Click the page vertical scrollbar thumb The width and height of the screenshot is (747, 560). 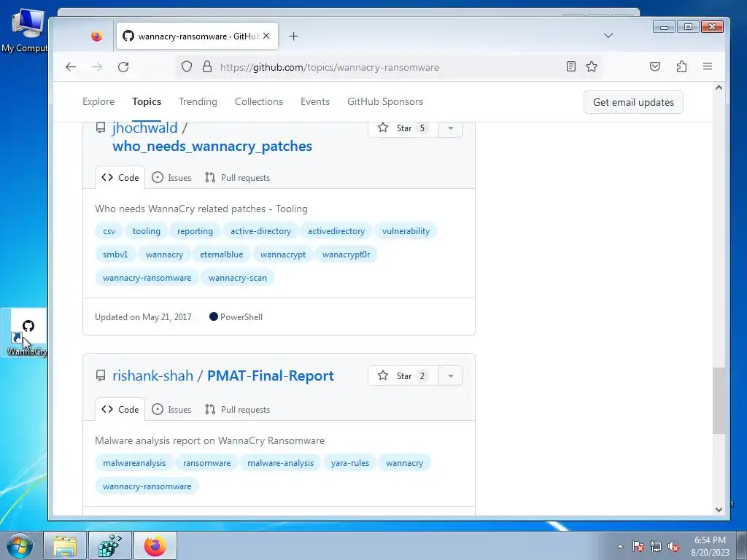719,400
